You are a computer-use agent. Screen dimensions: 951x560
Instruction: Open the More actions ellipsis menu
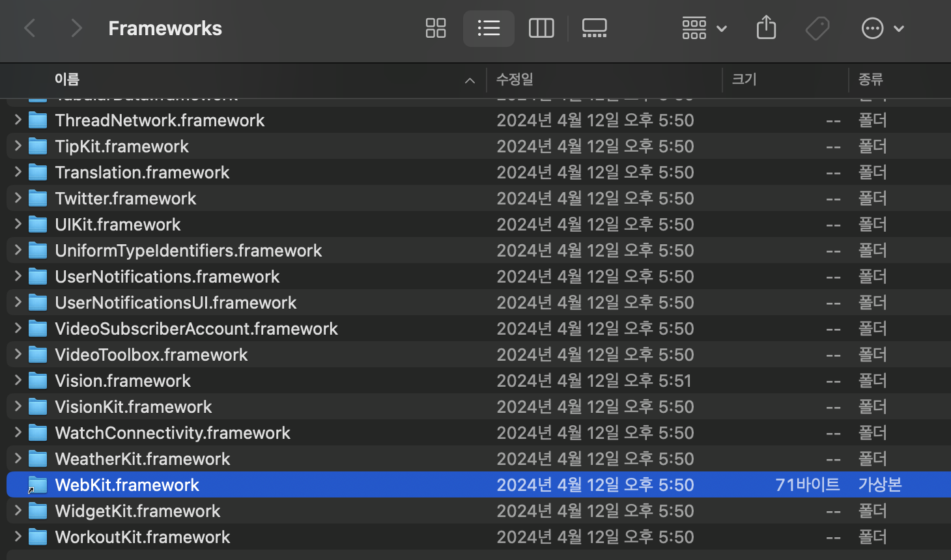click(x=883, y=28)
